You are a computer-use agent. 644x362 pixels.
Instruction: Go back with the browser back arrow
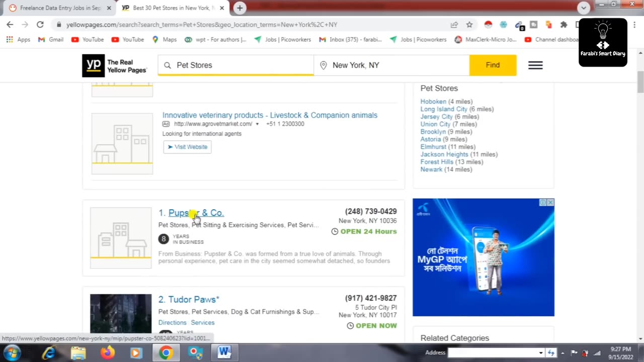coord(10,24)
